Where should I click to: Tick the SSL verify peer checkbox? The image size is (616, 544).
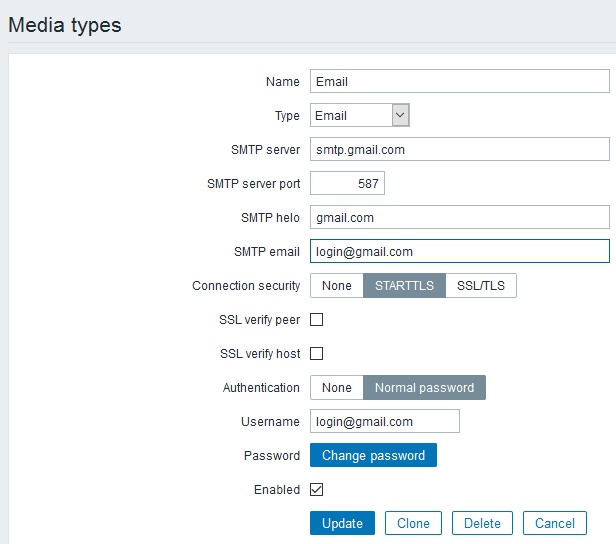[317, 320]
